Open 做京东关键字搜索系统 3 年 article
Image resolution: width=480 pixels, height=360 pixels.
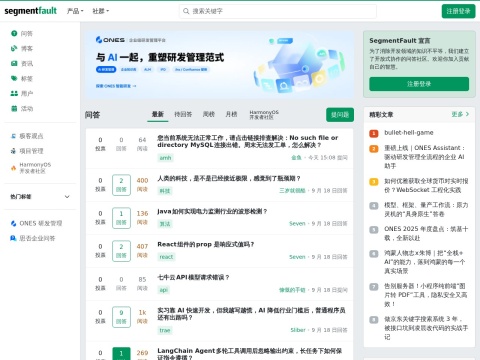pyautogui.click(x=426, y=328)
